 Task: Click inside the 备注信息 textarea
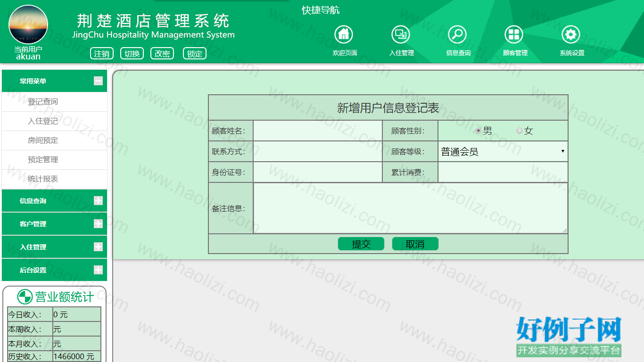tap(411, 208)
